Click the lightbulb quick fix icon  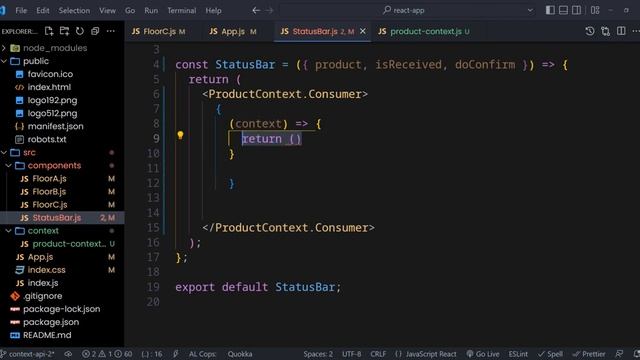pyautogui.click(x=180, y=135)
